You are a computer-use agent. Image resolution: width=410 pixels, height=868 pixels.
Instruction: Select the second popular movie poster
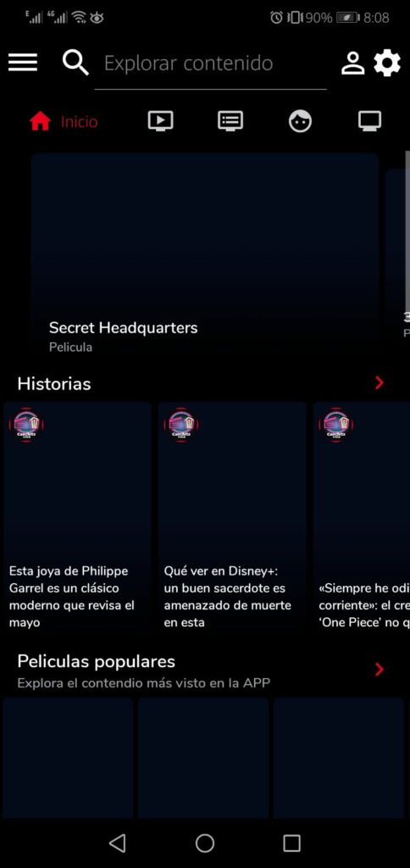click(203, 757)
